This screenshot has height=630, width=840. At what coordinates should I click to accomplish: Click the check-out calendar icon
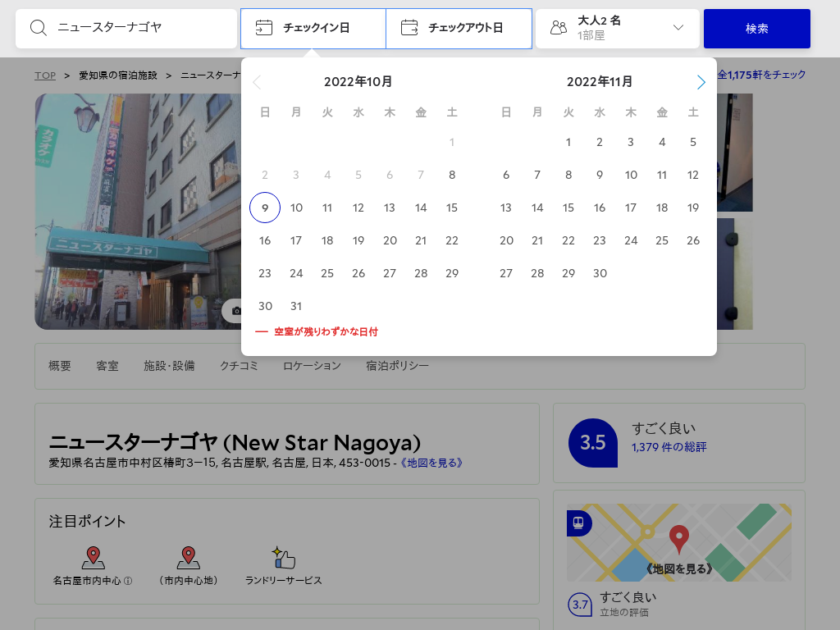(409, 27)
